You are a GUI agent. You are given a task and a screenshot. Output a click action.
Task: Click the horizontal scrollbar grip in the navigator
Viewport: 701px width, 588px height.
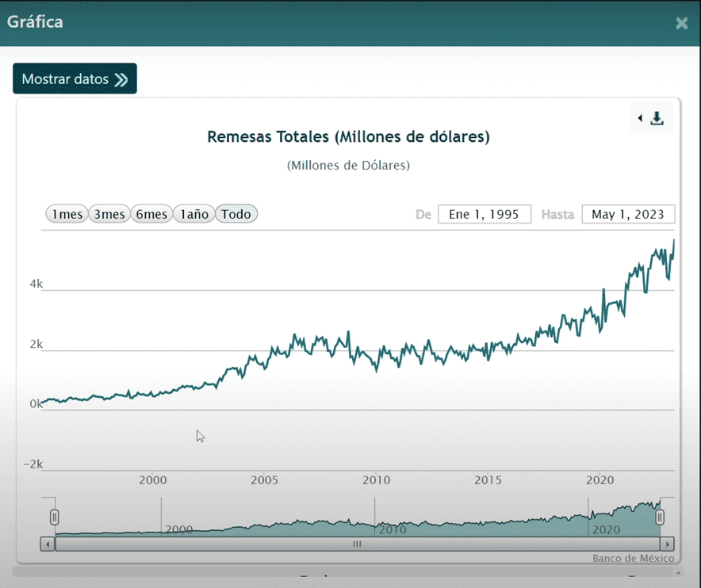pyautogui.click(x=357, y=544)
